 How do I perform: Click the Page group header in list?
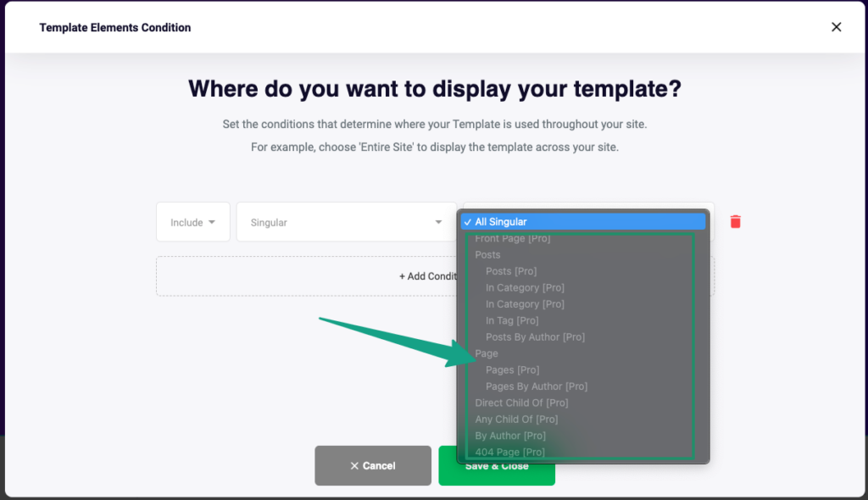[x=487, y=353]
